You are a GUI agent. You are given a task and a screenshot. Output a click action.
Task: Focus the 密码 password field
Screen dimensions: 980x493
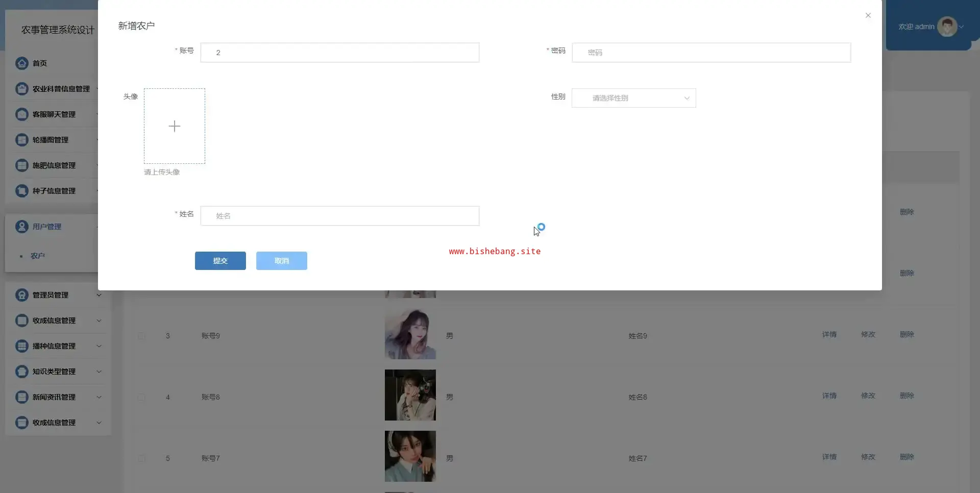712,53
